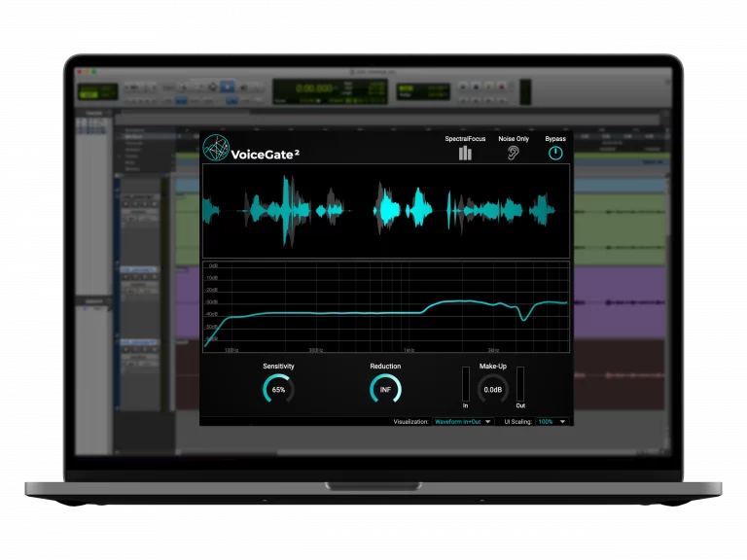Viewport: 747px width, 560px height.
Task: Open the Visualization dropdown Waveform In+Out
Action: (x=463, y=421)
